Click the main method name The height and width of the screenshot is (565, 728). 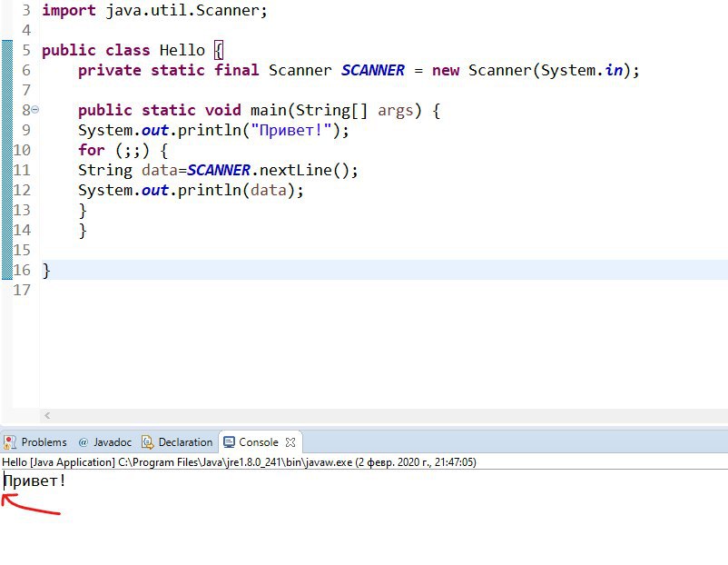(269, 110)
